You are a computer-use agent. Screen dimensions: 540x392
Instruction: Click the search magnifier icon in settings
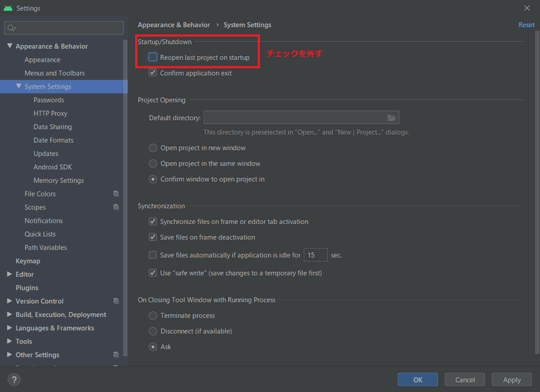click(x=12, y=28)
